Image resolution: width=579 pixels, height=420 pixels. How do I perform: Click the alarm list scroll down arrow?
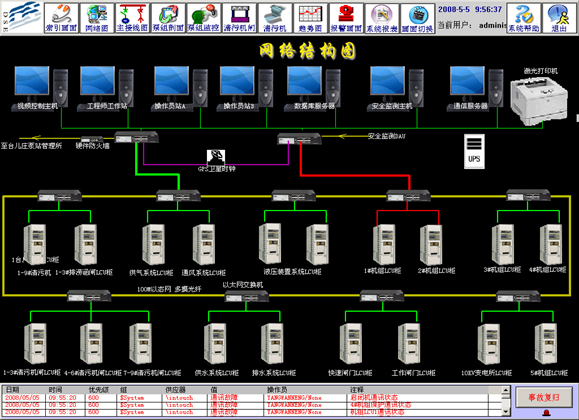(x=506, y=411)
